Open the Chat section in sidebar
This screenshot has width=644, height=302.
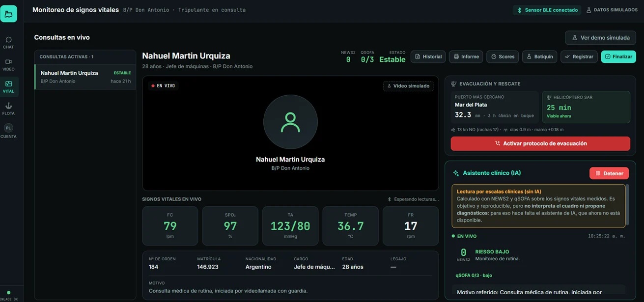pyautogui.click(x=8, y=42)
